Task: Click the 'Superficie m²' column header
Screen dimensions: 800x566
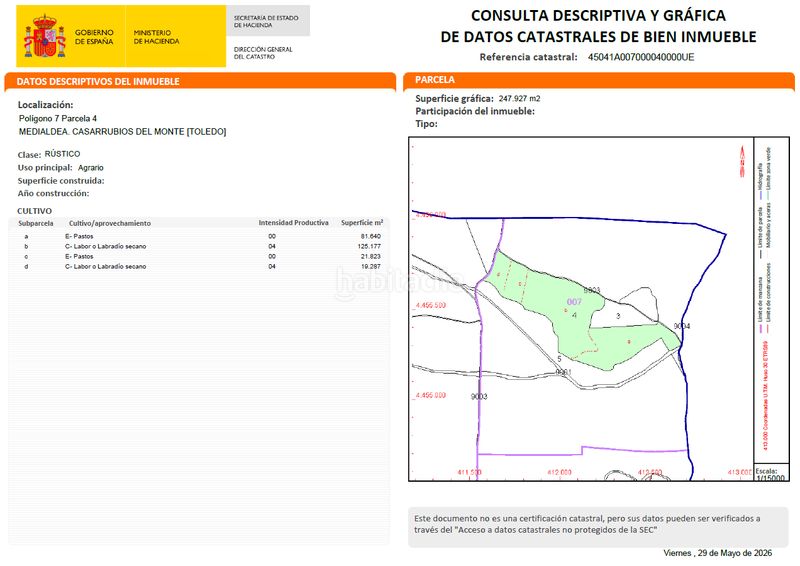Action: [362, 223]
